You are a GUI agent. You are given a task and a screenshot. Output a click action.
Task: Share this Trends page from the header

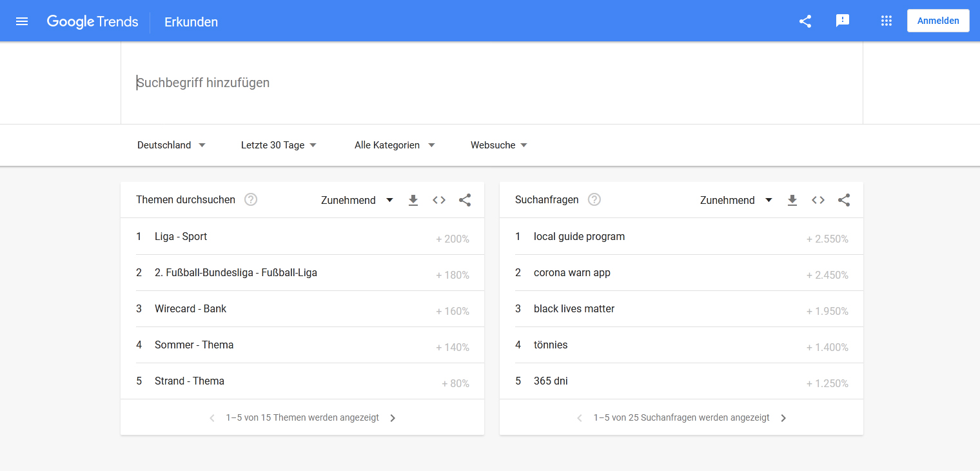805,21
